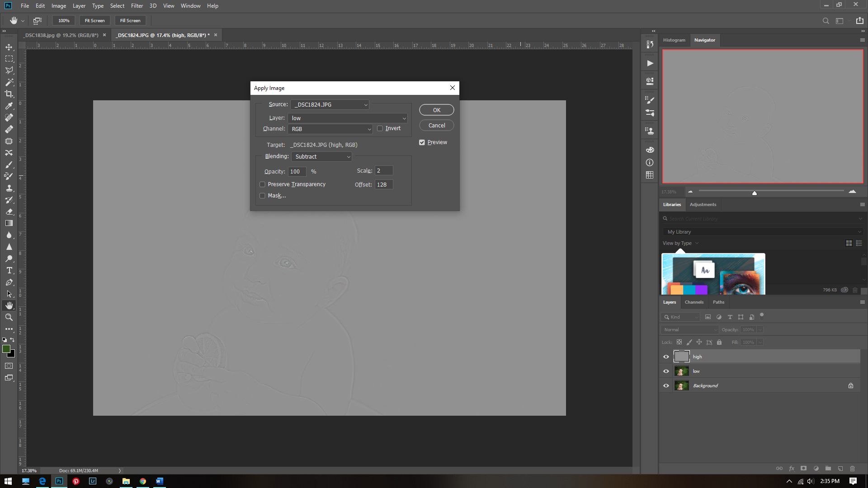Click the Offset input field
Viewport: 868px width, 488px height.
coord(384,185)
